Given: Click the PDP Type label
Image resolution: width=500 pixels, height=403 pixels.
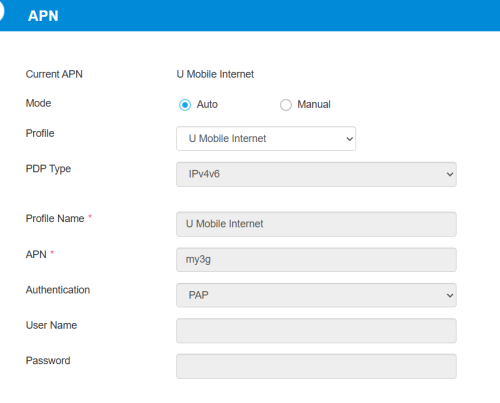Looking at the screenshot, I should pyautogui.click(x=48, y=169).
